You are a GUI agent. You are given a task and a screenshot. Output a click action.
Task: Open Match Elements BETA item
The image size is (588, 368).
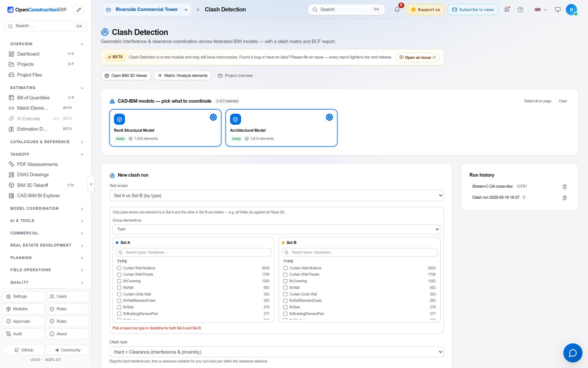tap(46, 108)
